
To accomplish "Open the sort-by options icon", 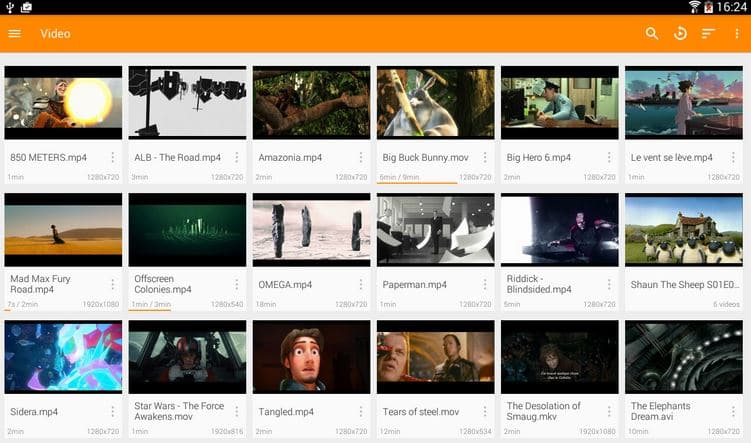I will tap(708, 34).
